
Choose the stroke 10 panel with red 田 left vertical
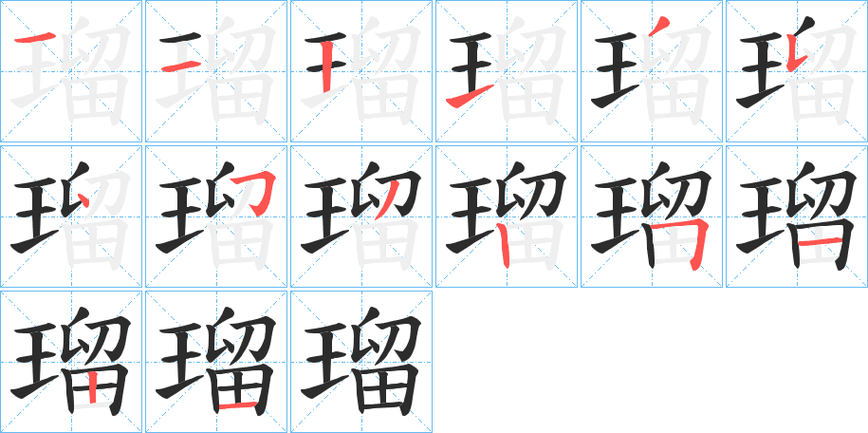[x=507, y=216]
